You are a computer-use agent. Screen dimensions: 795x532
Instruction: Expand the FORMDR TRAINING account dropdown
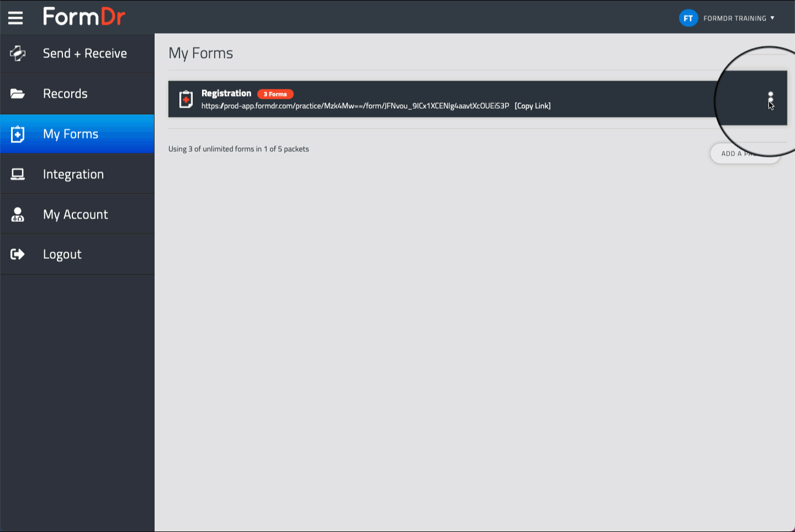(x=739, y=18)
